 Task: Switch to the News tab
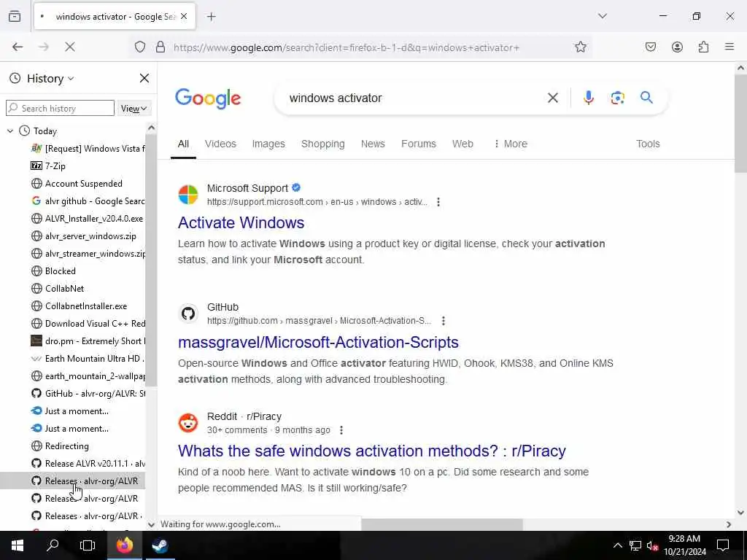click(373, 144)
